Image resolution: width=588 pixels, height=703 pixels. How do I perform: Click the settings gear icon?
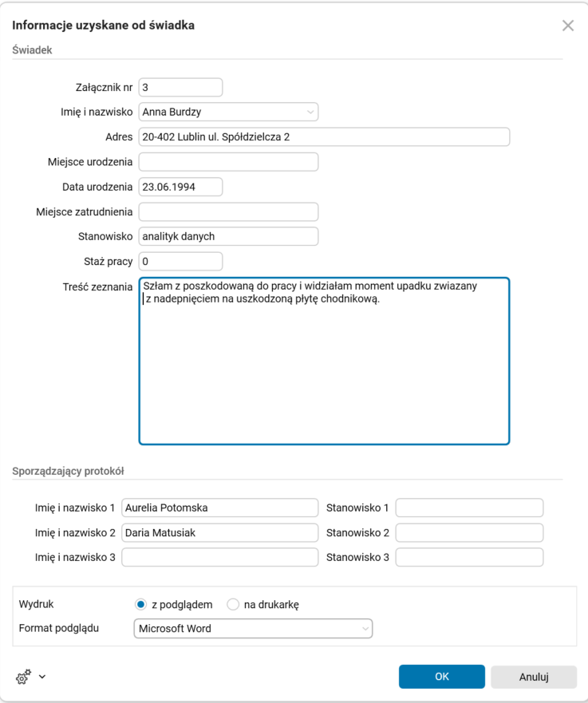click(x=23, y=677)
